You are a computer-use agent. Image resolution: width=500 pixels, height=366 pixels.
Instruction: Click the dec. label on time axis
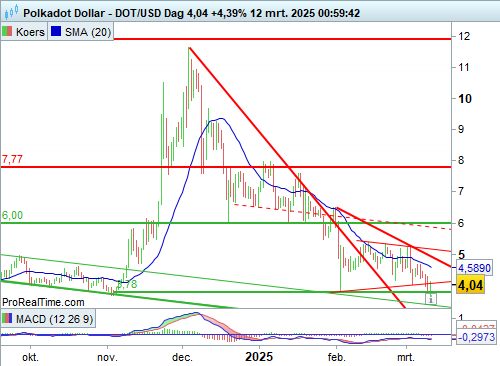click(x=182, y=357)
